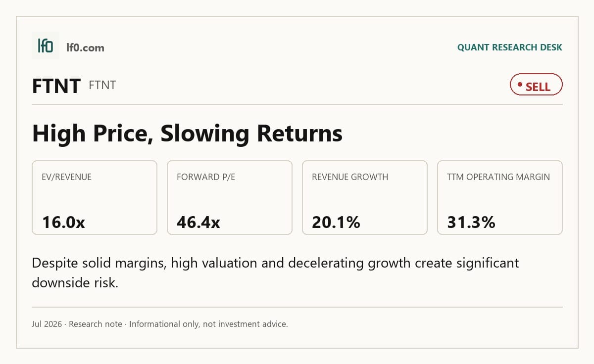Click the EV/REVENUE card label
The width and height of the screenshot is (594, 364).
click(67, 177)
